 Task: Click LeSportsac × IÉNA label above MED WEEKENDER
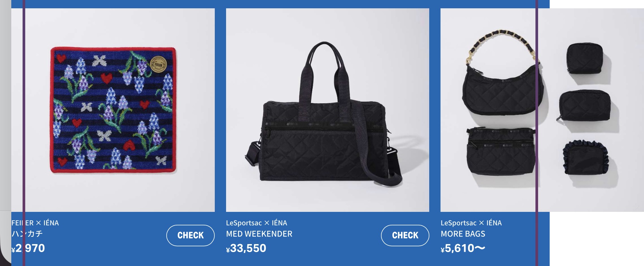tap(257, 223)
